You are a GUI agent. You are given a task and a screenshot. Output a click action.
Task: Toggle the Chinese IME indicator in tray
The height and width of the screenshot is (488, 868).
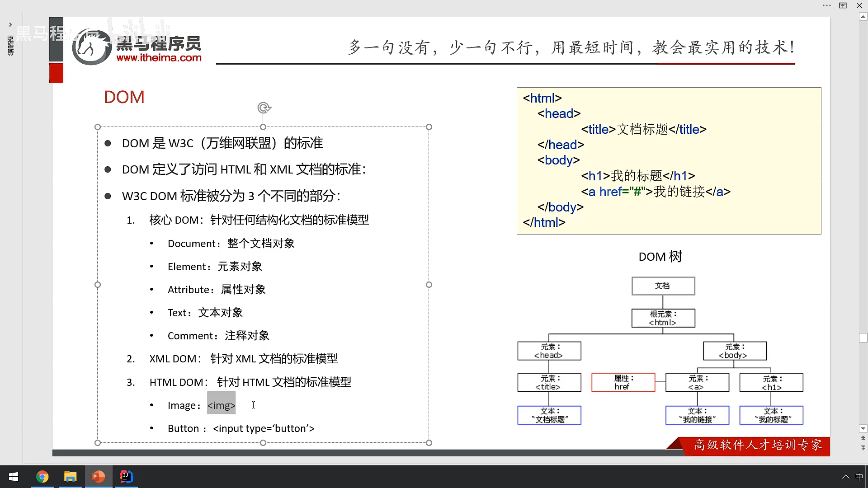click(859, 477)
